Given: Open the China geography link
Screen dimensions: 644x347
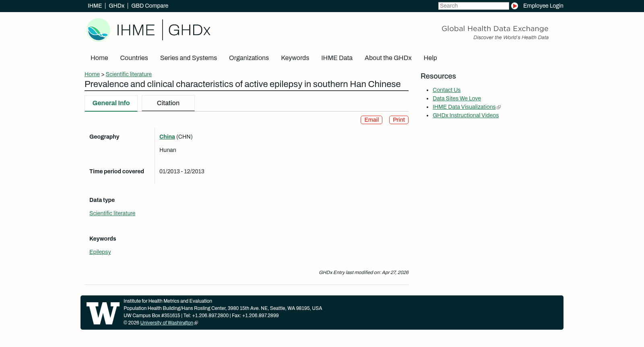Looking at the screenshot, I should pos(167,137).
